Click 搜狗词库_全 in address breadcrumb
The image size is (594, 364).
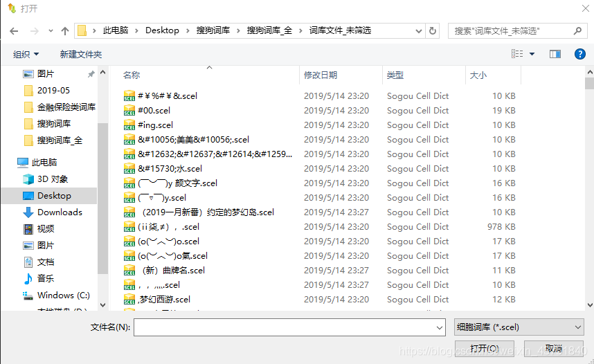269,30
